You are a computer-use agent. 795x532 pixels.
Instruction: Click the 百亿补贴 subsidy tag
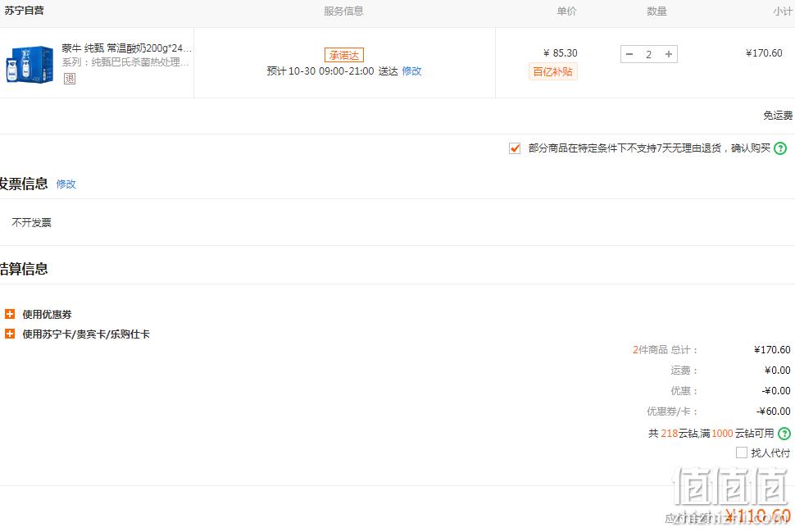point(552,72)
